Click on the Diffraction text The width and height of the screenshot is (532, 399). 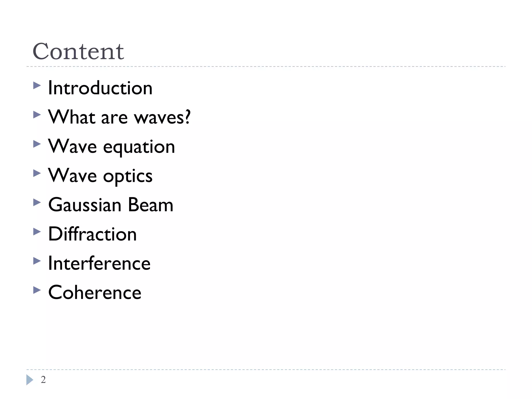[92, 234]
